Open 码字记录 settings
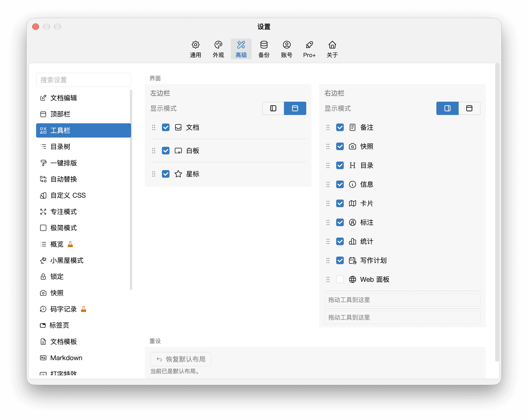528x420 pixels. click(x=84, y=309)
